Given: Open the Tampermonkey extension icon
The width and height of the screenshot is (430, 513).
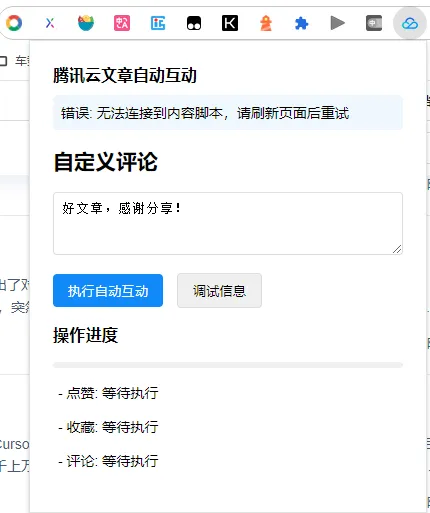Looking at the screenshot, I should coord(194,23).
